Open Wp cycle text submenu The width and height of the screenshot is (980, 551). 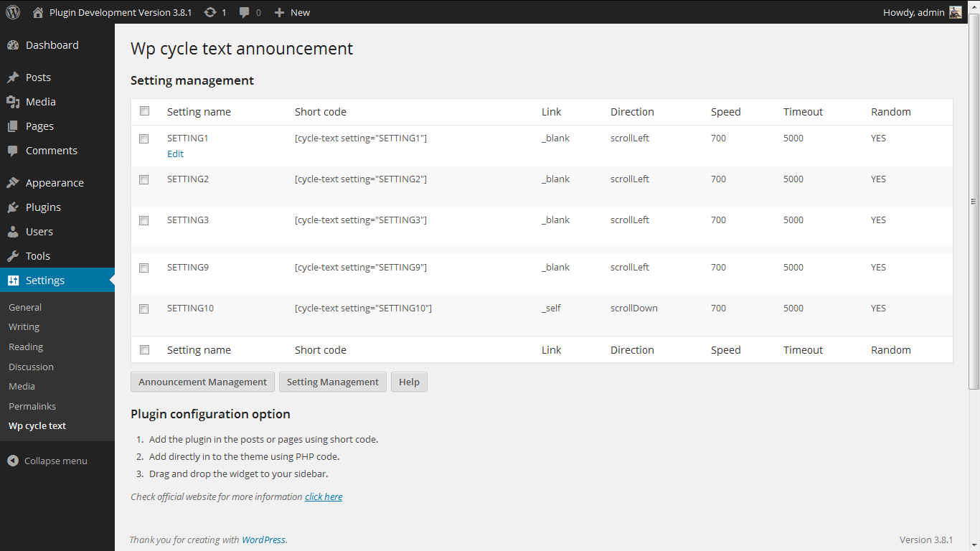click(37, 425)
